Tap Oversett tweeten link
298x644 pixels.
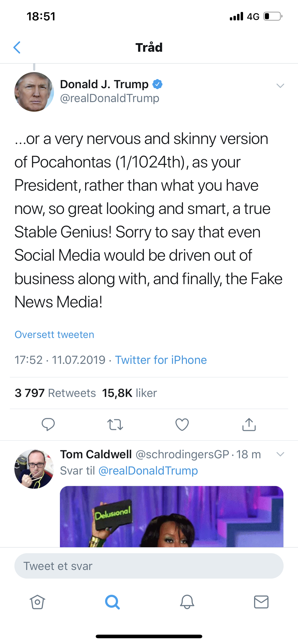54,334
